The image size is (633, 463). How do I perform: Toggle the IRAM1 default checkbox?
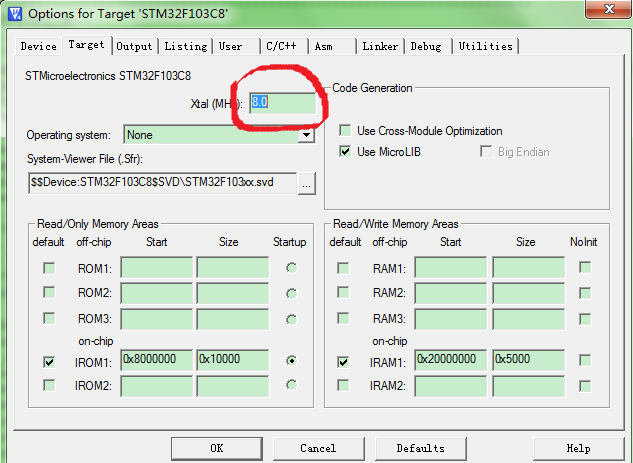tap(343, 362)
